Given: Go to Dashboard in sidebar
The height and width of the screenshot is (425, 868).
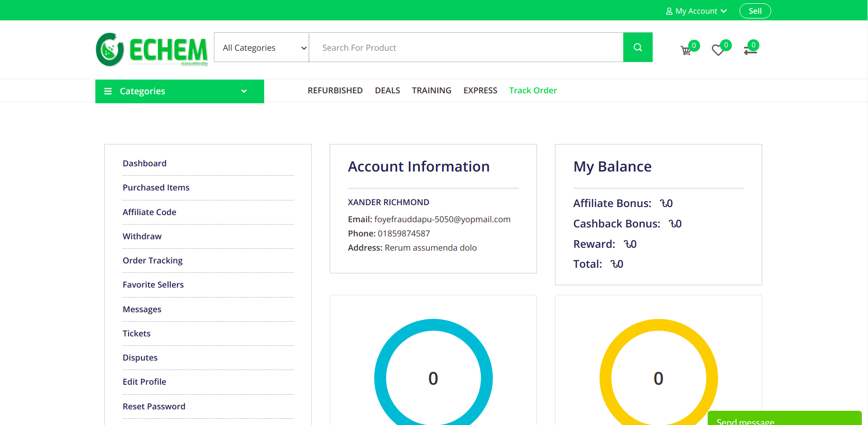Looking at the screenshot, I should 145,163.
